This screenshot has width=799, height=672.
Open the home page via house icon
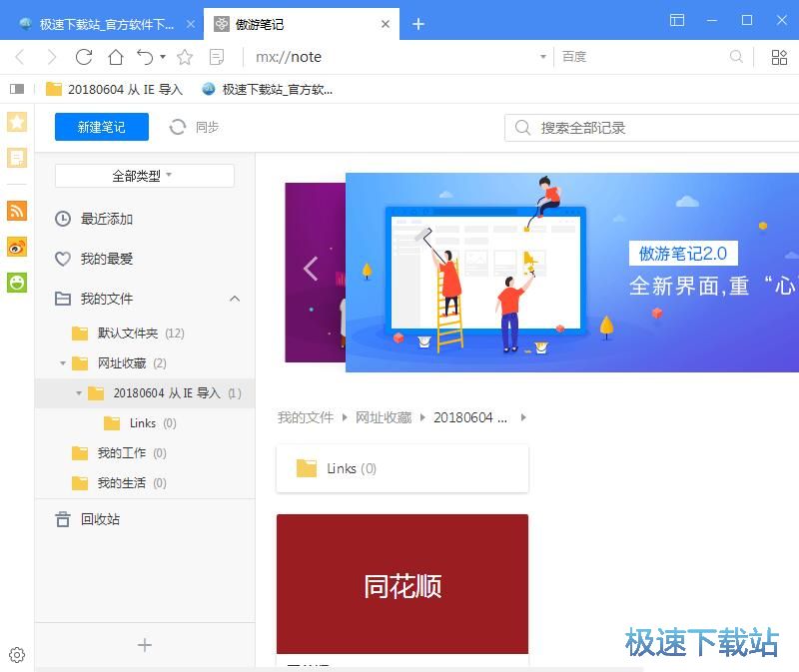[x=116, y=57]
